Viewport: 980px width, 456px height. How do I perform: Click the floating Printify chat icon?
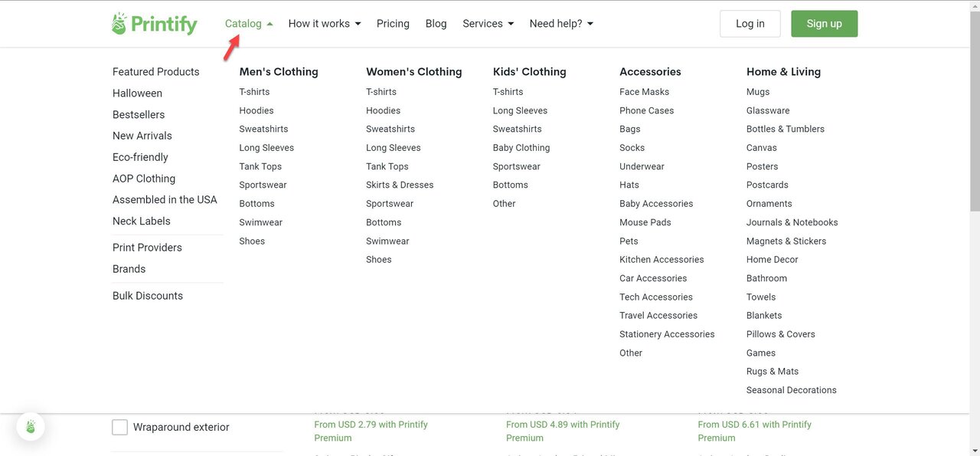(31, 427)
